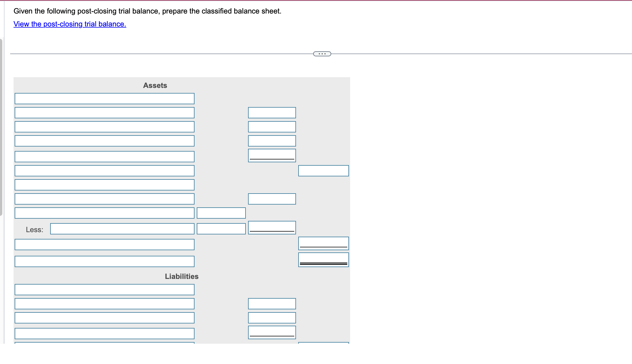
Task: Open the post-closing trial balance link
Action: coord(69,24)
